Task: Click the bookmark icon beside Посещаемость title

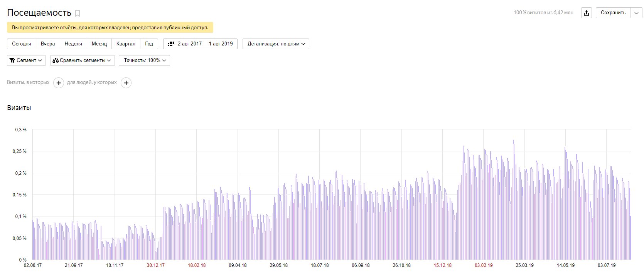Action: pos(78,13)
